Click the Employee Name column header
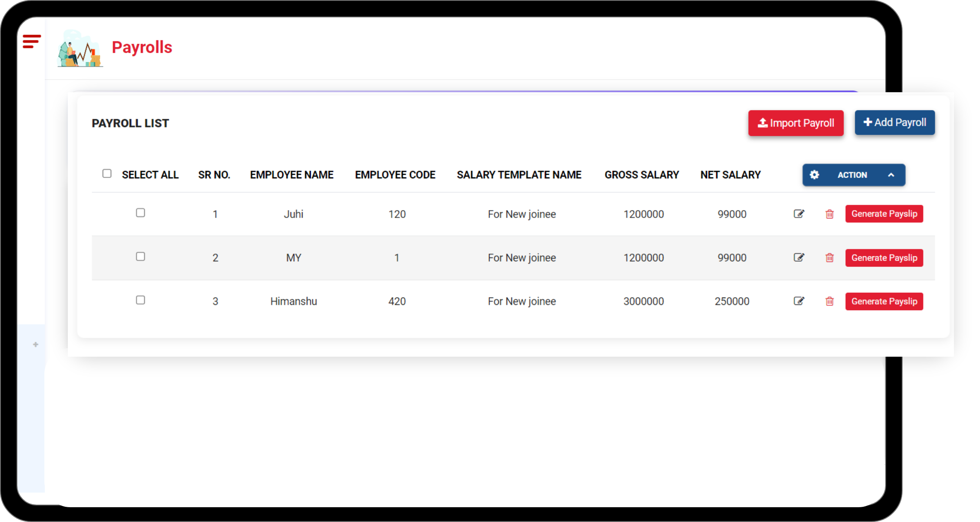 [291, 175]
